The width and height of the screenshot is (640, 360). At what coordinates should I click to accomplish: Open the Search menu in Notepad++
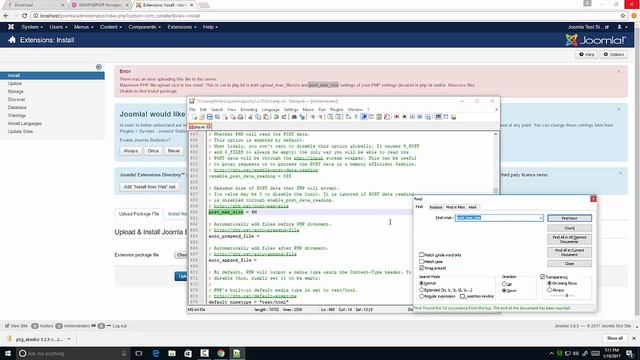(x=217, y=109)
